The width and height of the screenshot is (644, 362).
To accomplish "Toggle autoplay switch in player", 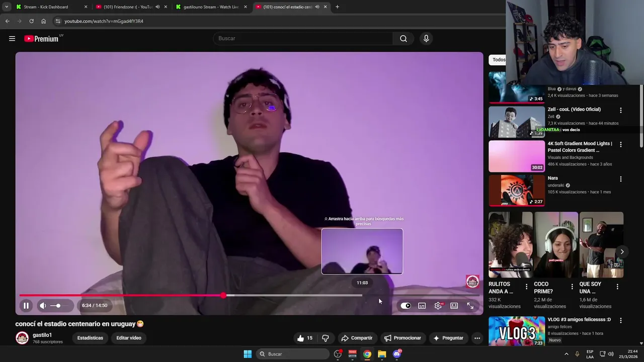I will click(406, 306).
